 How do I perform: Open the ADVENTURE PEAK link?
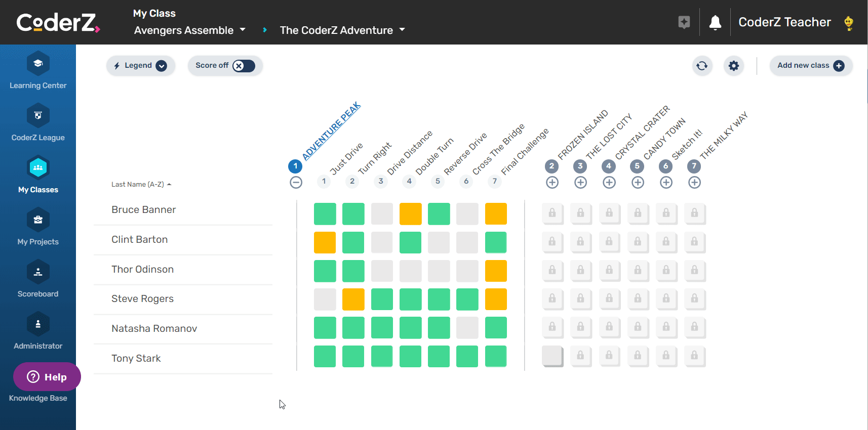331,131
